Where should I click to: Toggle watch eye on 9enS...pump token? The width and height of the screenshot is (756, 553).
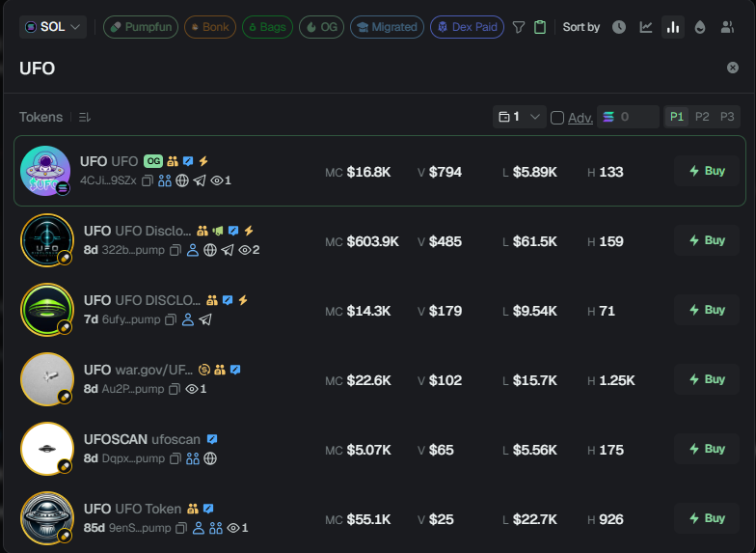[233, 528]
